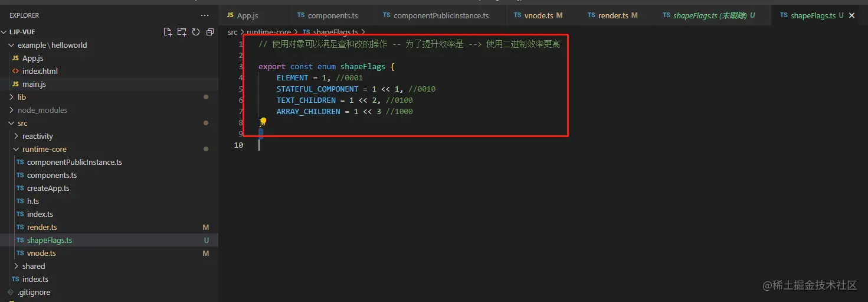Collapse the LJP-VUE root folder
The image size is (868, 302).
click(4, 32)
